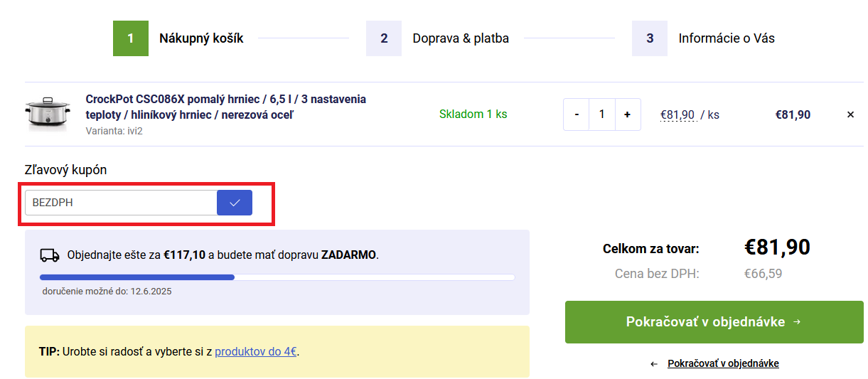Click the delivery truck icon
This screenshot has height=379, width=868.
coord(50,255)
